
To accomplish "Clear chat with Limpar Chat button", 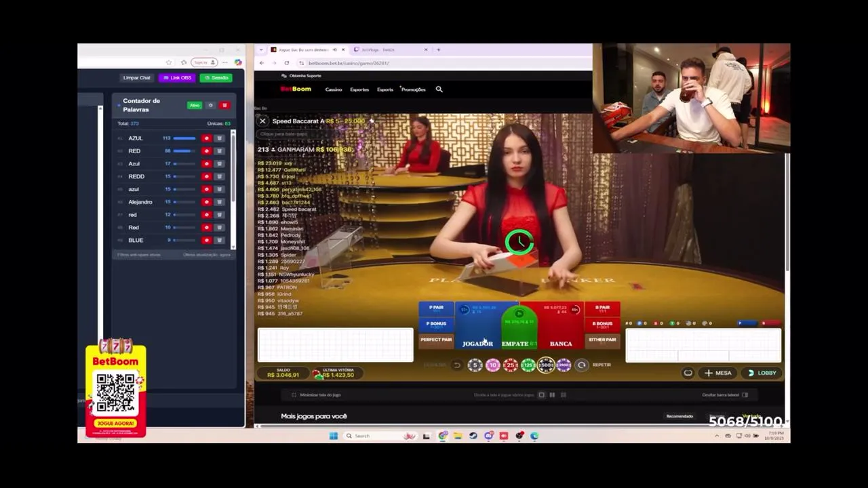I will point(136,78).
